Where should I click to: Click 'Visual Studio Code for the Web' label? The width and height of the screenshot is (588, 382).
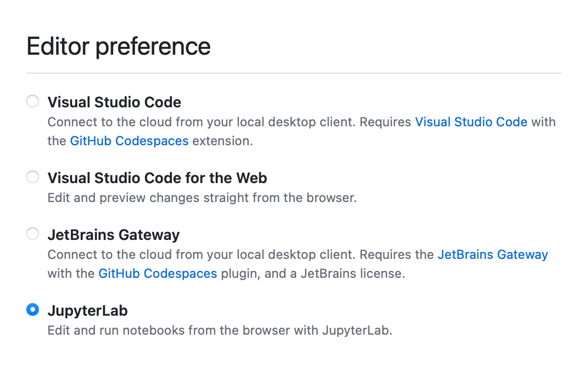click(157, 178)
